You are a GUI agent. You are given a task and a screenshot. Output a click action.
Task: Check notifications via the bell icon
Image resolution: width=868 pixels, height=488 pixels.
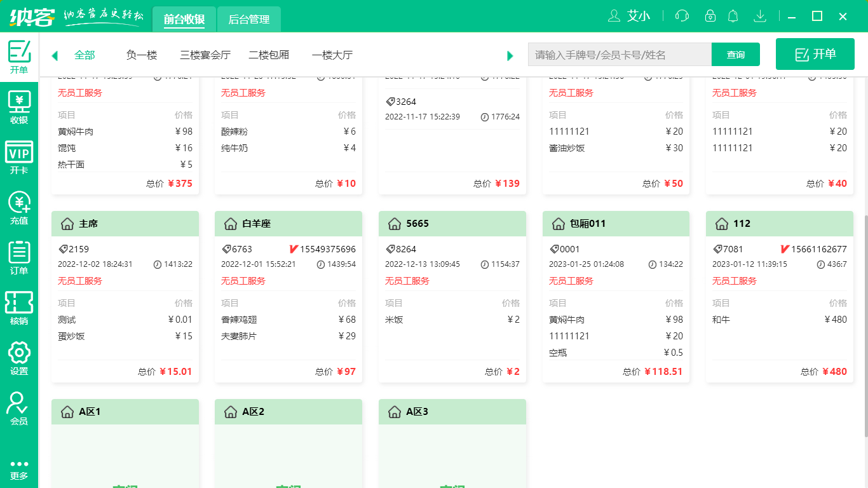pyautogui.click(x=733, y=16)
